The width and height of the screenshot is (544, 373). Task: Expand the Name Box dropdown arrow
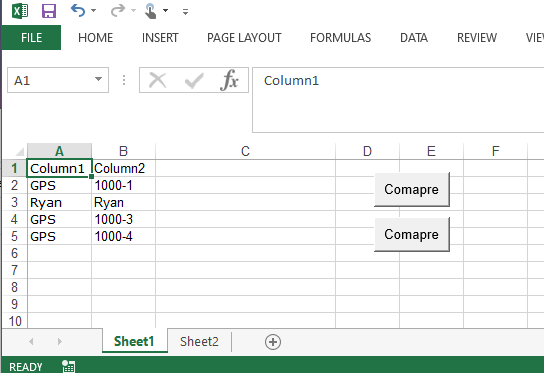pyautogui.click(x=99, y=79)
